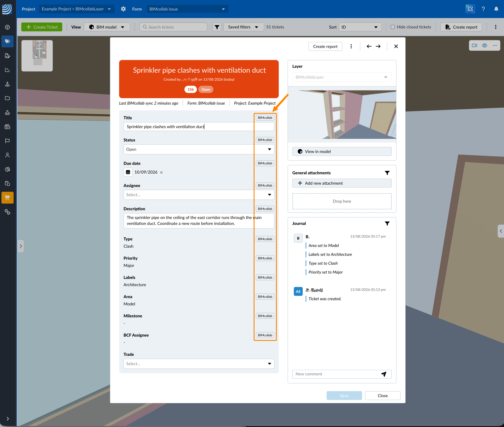Open the help question mark icon

click(x=483, y=9)
